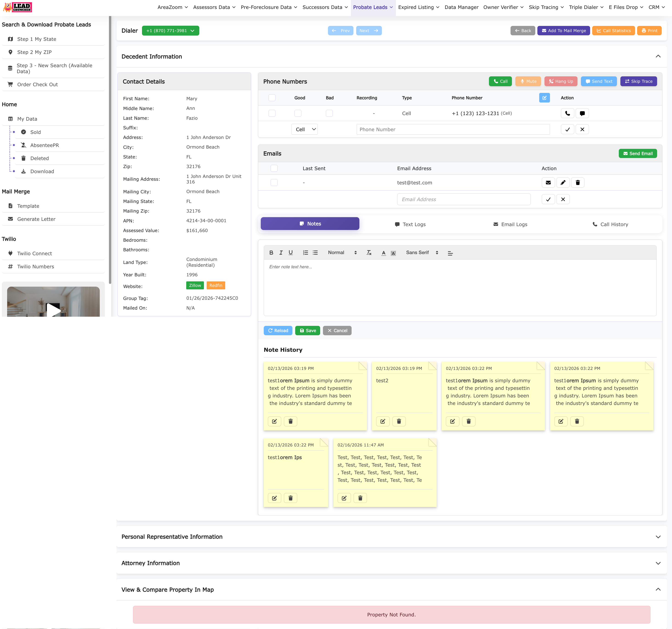The height and width of the screenshot is (629, 672).
Task: Toggle bold formatting in the note editor
Action: 271,252
